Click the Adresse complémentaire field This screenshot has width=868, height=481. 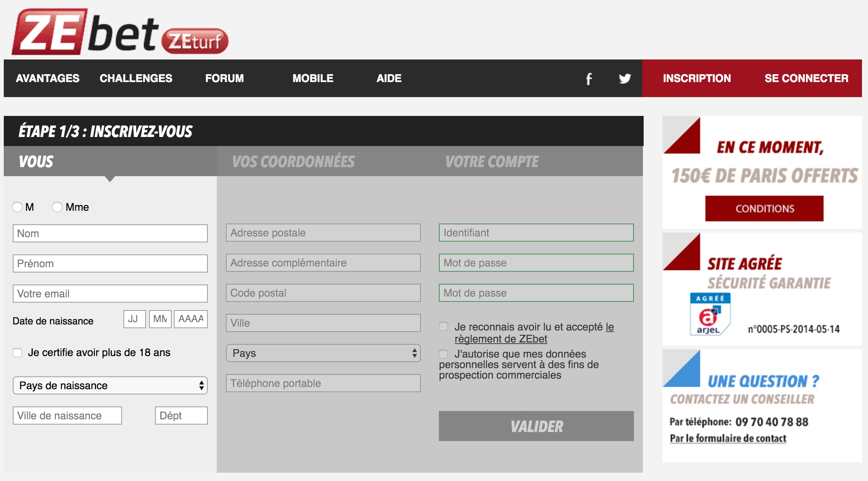tap(323, 263)
